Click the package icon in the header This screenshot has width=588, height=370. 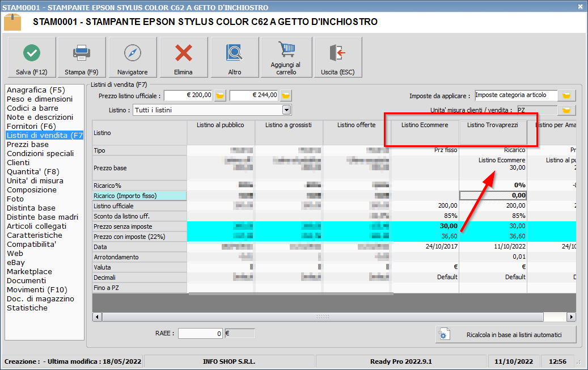tap(12, 22)
